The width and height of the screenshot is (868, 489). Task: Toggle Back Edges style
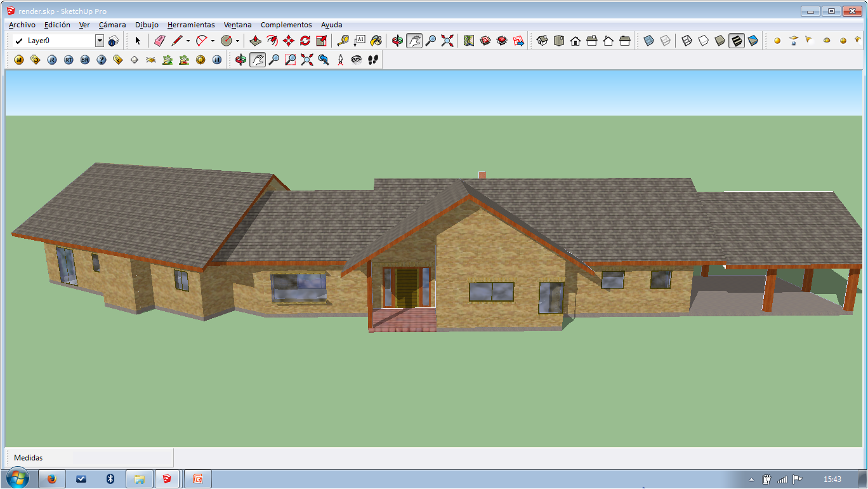coord(665,41)
